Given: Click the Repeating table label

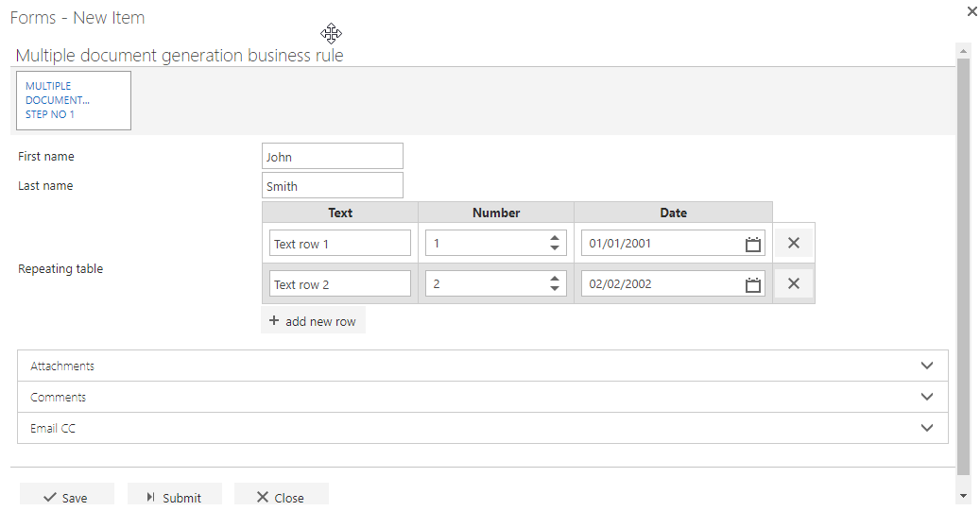Looking at the screenshot, I should point(60,268).
